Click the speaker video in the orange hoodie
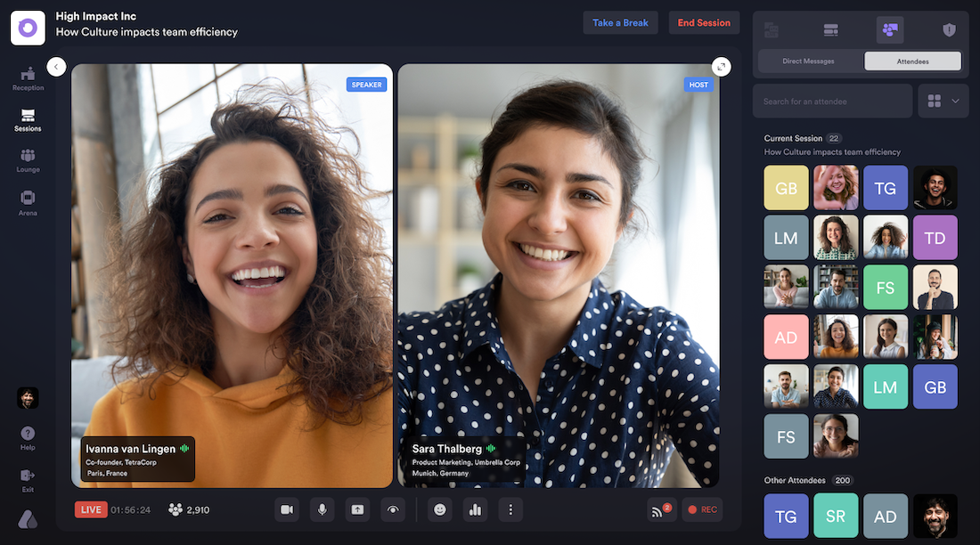Image resolution: width=980 pixels, height=545 pixels. (232, 276)
